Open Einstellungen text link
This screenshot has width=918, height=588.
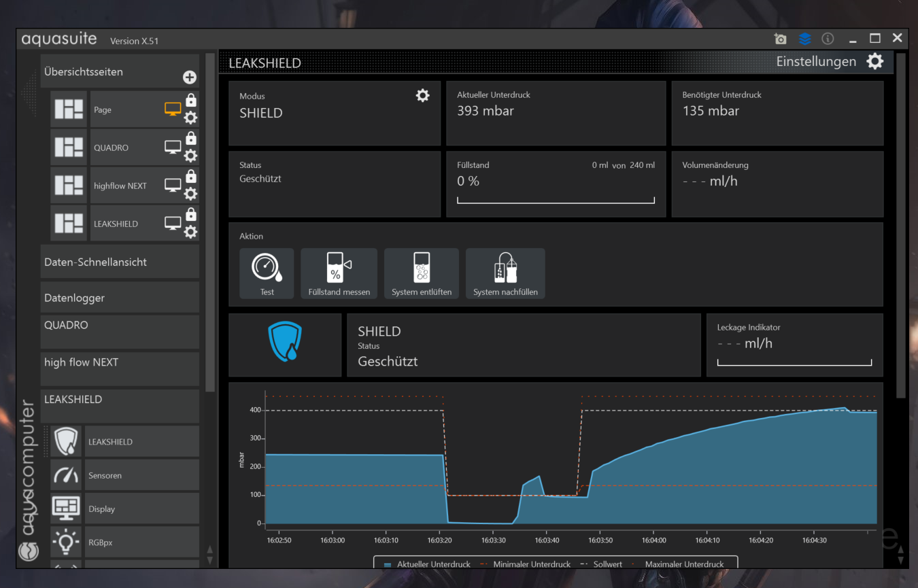tap(816, 61)
